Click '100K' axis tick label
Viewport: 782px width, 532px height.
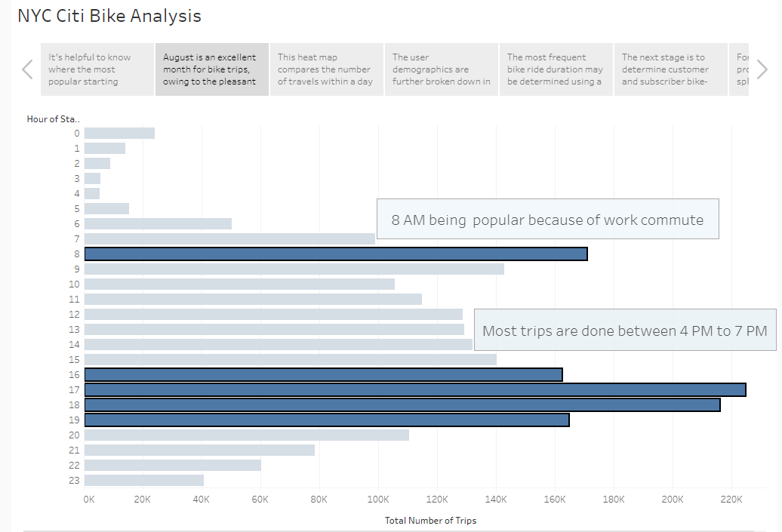pos(378,500)
